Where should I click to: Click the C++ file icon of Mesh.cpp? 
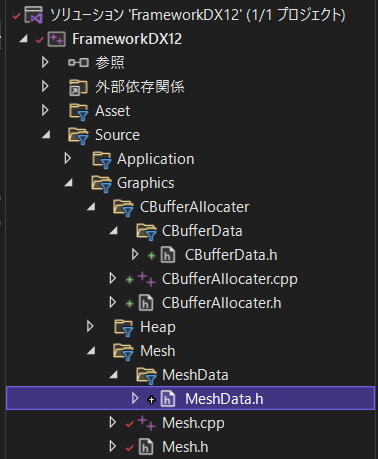click(x=146, y=423)
